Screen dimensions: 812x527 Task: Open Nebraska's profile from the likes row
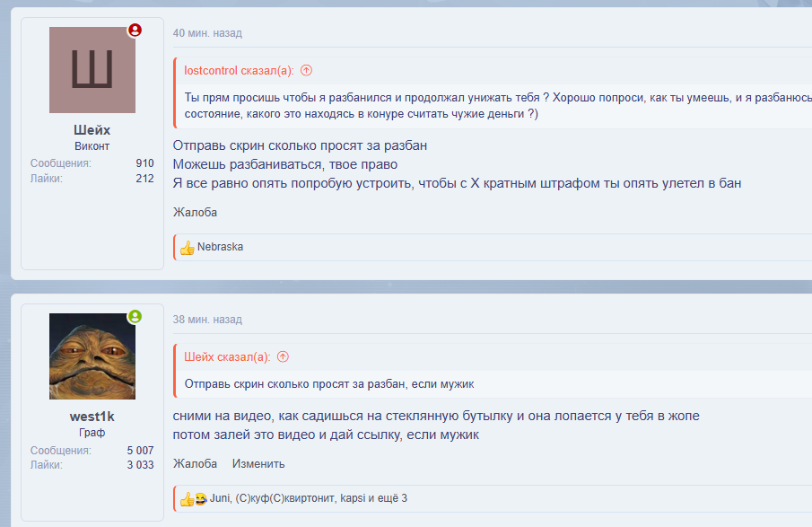[x=220, y=247]
